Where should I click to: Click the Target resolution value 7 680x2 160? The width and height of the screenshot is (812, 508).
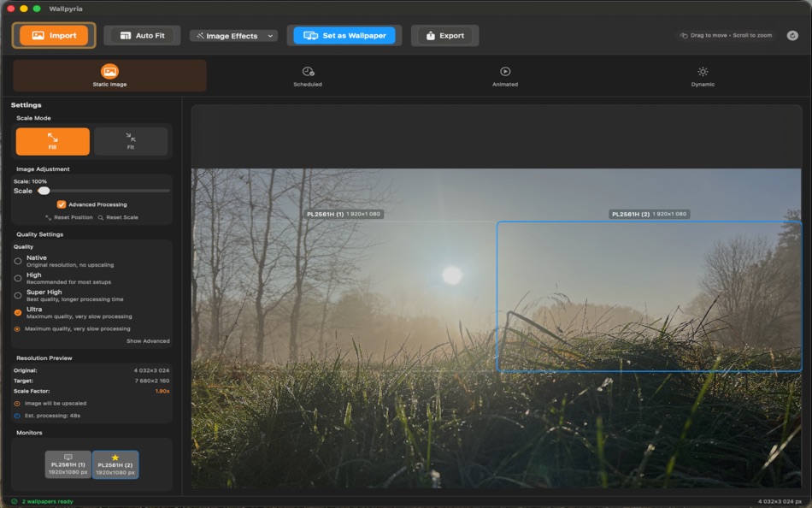pyautogui.click(x=152, y=381)
